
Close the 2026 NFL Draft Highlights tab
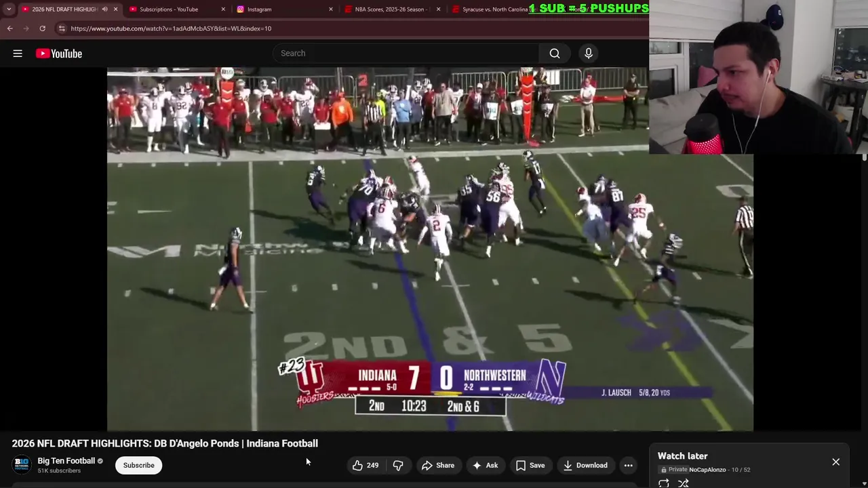tap(115, 9)
